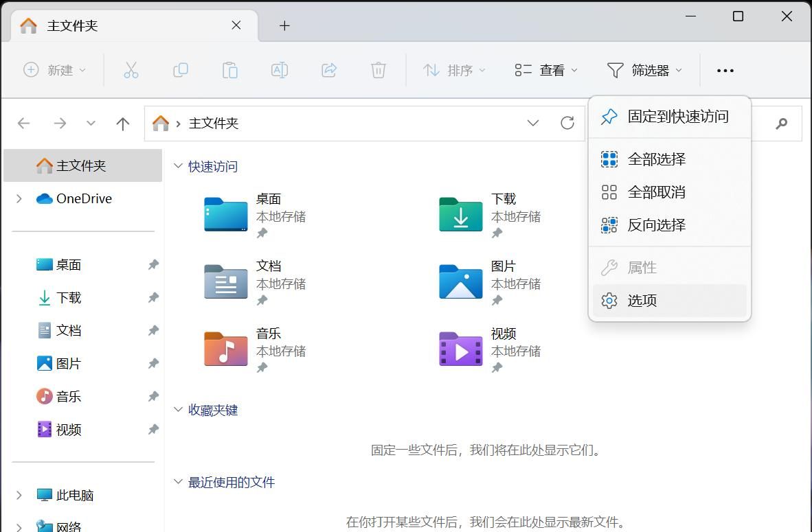
Task: Select 下载 in sidebar
Action: pos(83,297)
